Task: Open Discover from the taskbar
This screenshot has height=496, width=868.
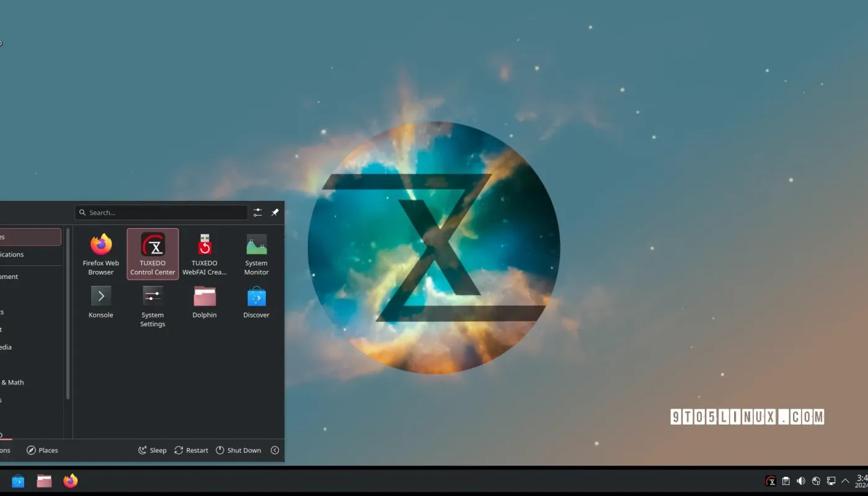Action: pos(18,481)
